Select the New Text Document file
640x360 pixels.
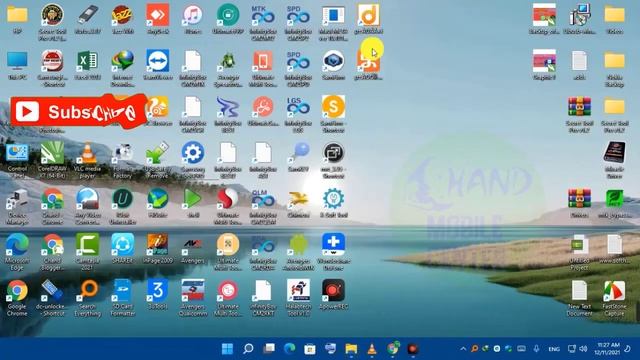(579, 298)
